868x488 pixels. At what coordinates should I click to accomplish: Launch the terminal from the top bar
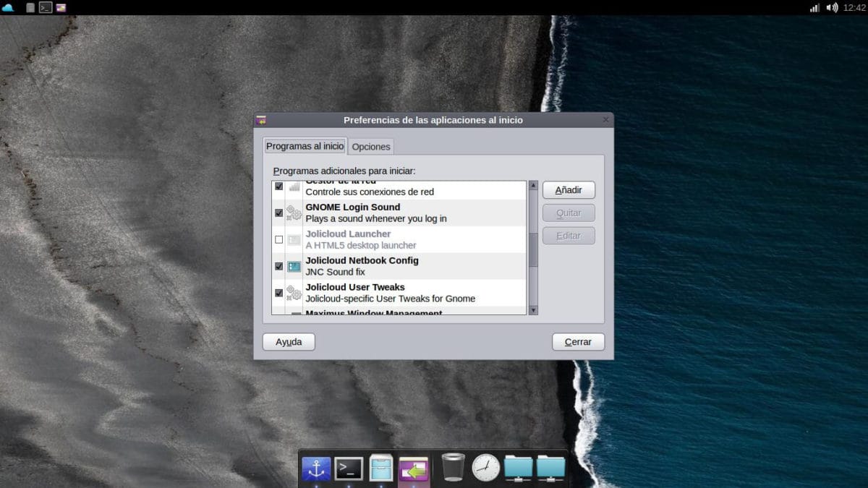[46, 8]
